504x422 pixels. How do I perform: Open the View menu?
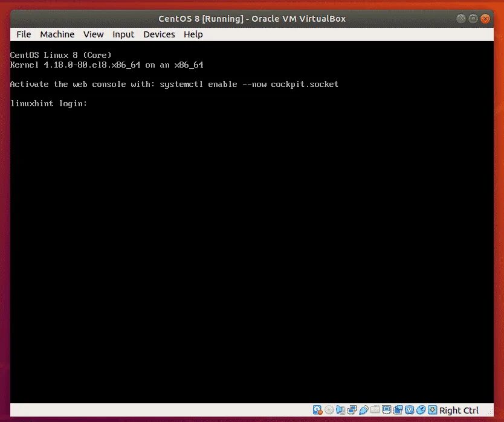coord(94,34)
